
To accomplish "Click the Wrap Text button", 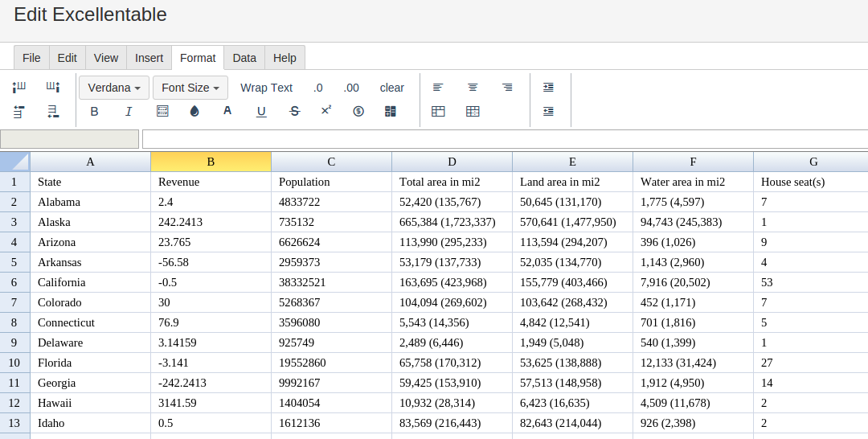I will point(266,88).
